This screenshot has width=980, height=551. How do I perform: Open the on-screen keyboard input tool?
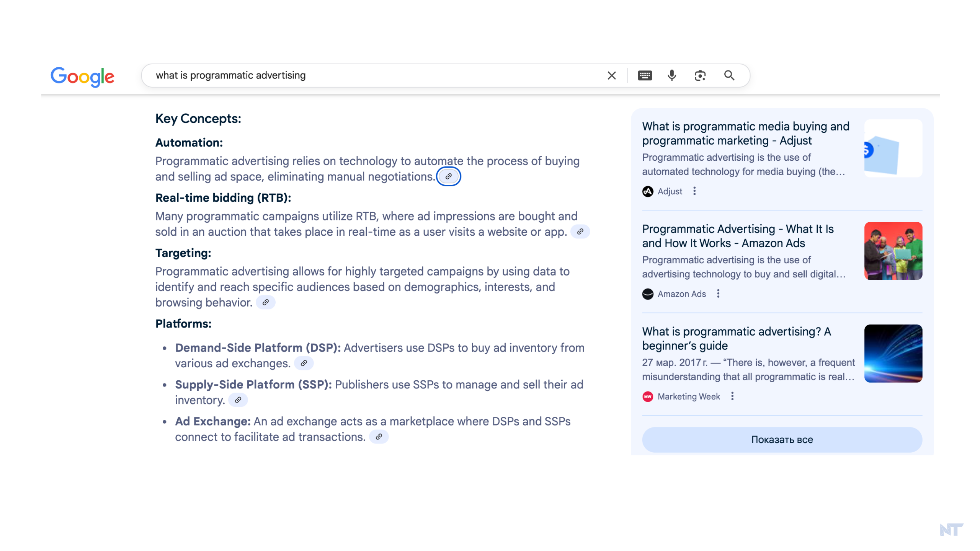click(645, 75)
